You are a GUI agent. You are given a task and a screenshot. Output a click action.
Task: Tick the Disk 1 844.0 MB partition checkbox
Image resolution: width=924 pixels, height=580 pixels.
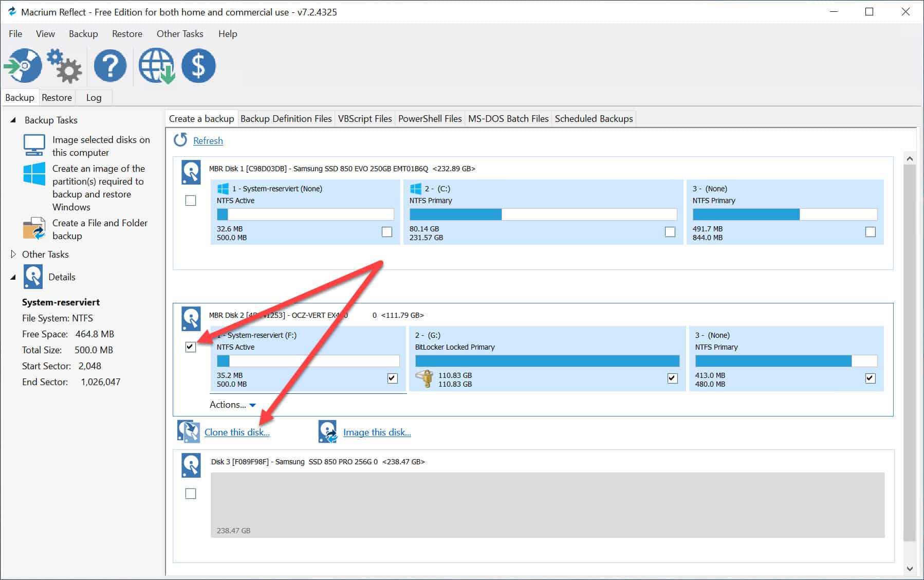tap(871, 232)
